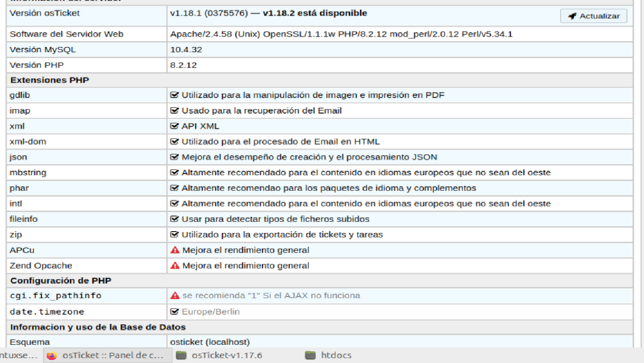Open the osTicket-v1.17.6 taskbar window
Viewport: 644px width, 363px height.
click(x=226, y=355)
